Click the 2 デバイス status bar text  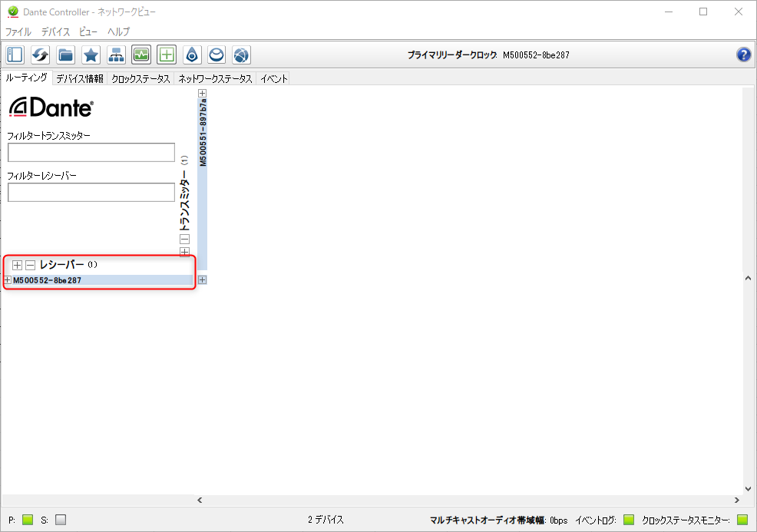(x=326, y=520)
